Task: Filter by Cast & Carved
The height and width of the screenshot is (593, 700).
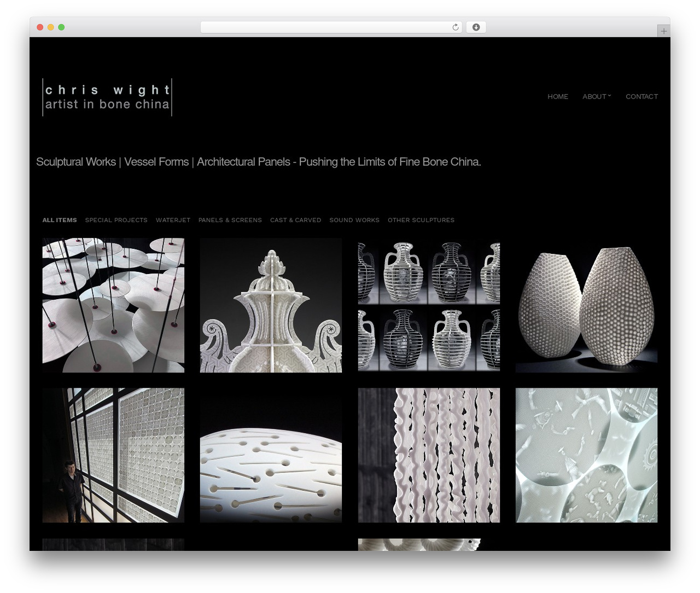Action: tap(295, 220)
